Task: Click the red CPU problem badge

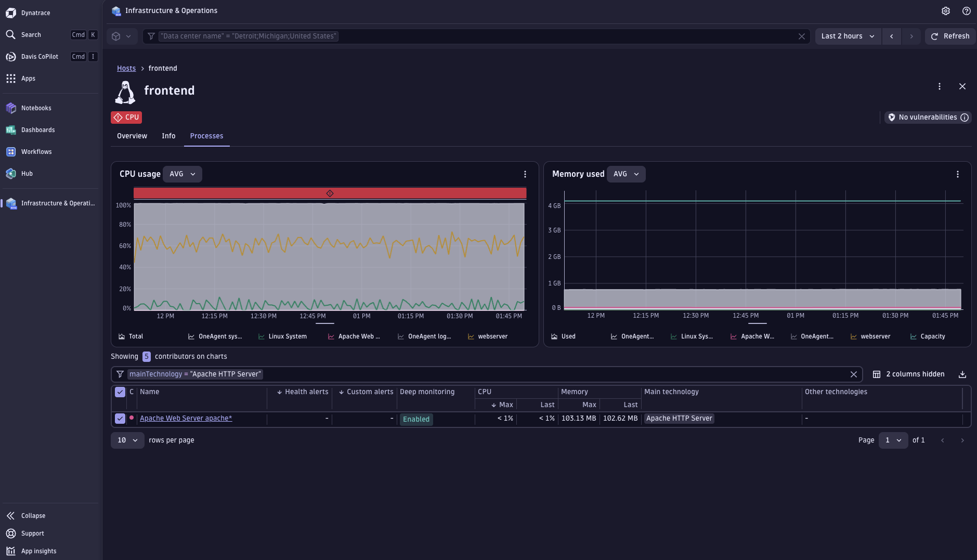Action: point(126,118)
